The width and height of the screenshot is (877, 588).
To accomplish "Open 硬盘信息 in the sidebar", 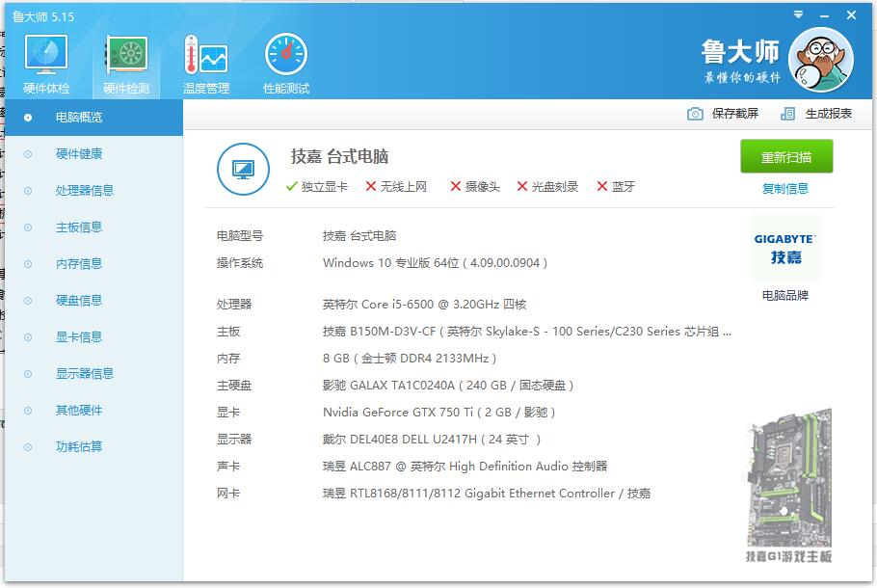I will click(x=93, y=301).
